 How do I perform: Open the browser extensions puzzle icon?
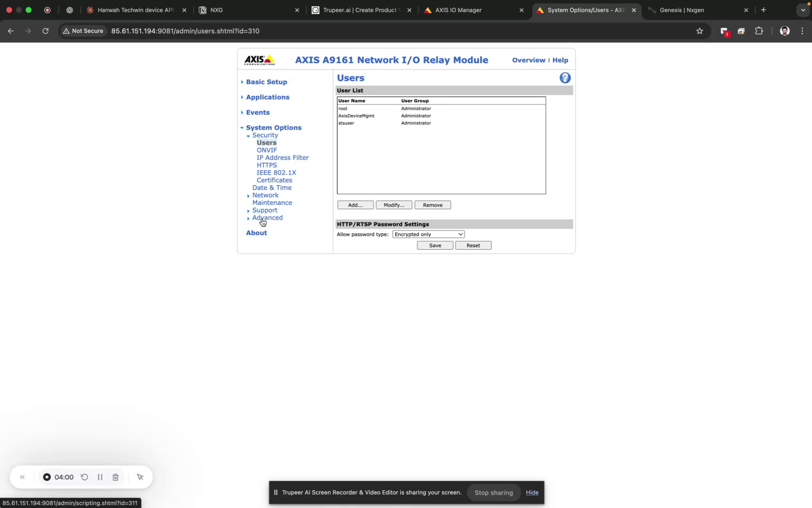(x=758, y=31)
